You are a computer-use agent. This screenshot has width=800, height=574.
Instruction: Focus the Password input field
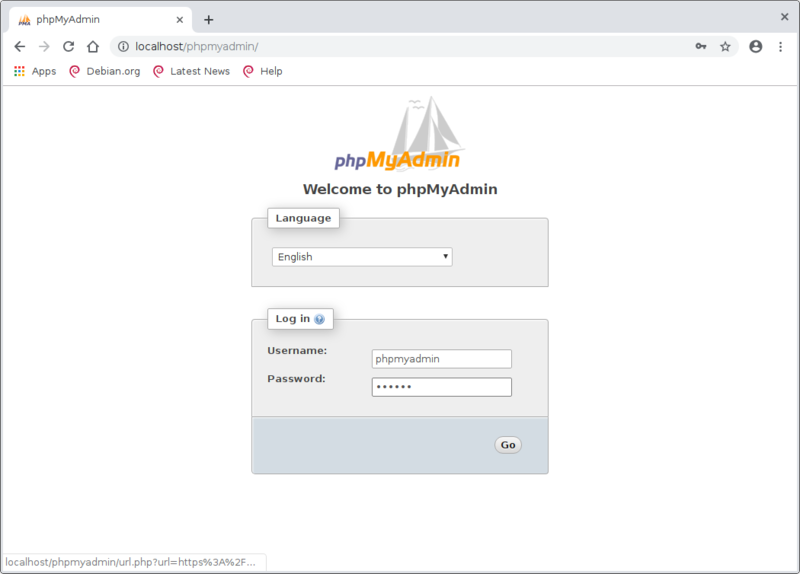click(x=442, y=387)
